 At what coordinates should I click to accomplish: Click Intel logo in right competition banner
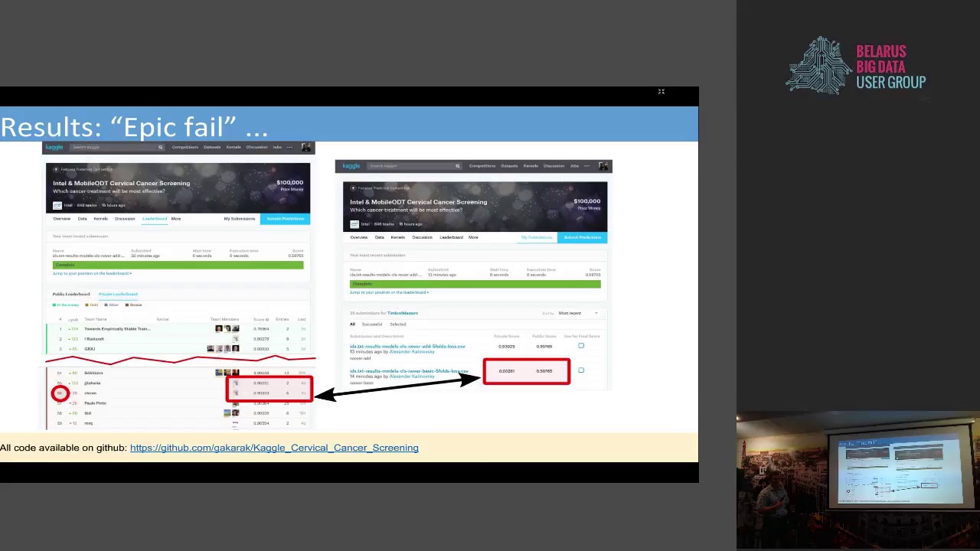[x=354, y=224]
